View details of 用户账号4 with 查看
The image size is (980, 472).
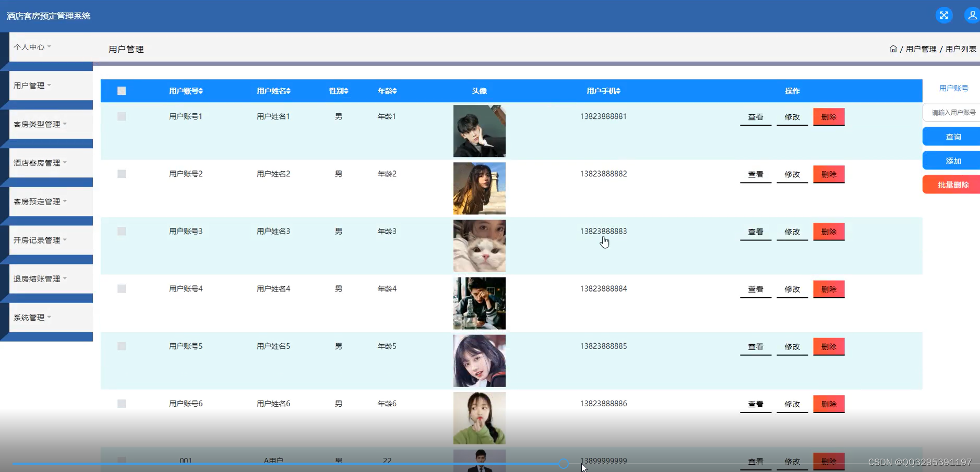pos(756,289)
